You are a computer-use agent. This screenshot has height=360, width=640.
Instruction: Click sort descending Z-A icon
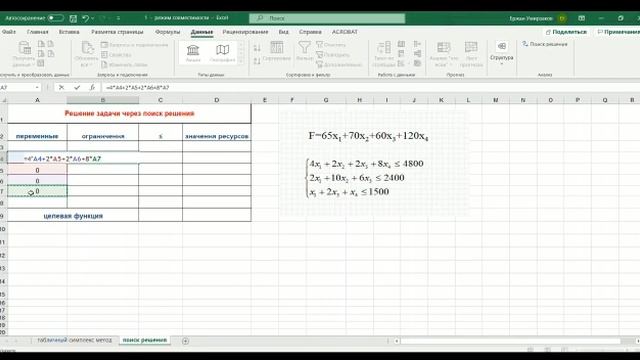coord(257,61)
